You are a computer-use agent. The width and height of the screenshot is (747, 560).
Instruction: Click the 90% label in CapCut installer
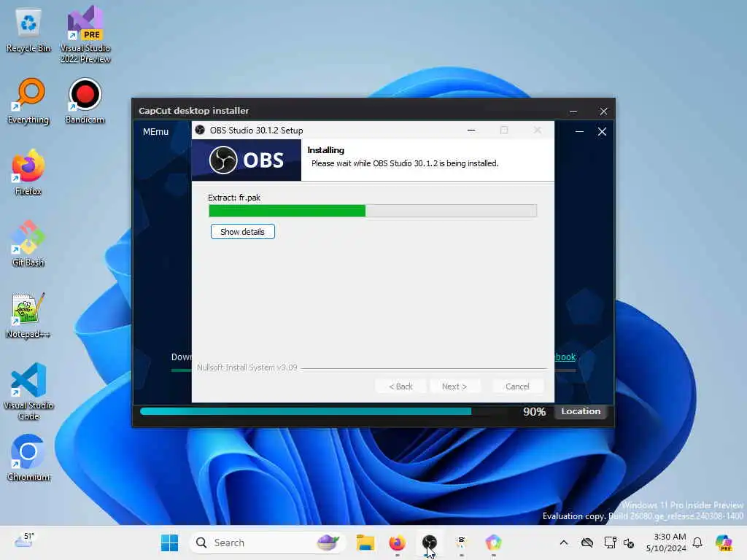(534, 412)
